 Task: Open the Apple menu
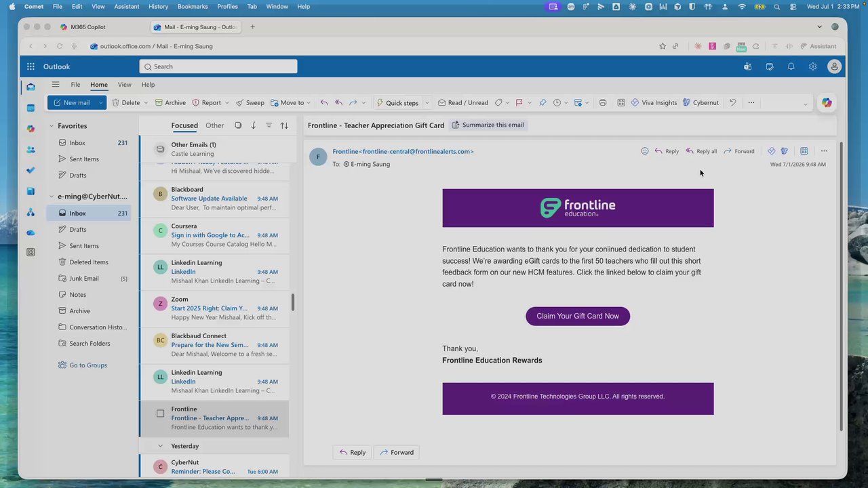12,7
